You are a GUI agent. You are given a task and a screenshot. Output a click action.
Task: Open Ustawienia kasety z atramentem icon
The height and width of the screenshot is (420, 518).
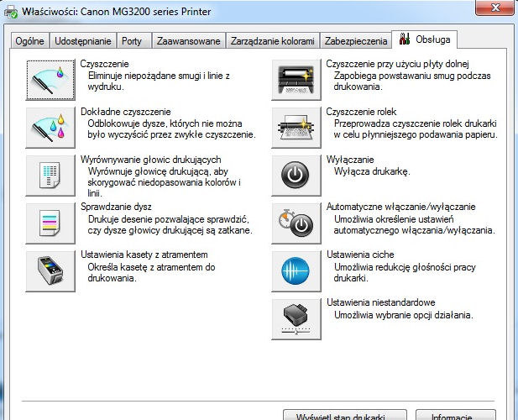tap(50, 271)
